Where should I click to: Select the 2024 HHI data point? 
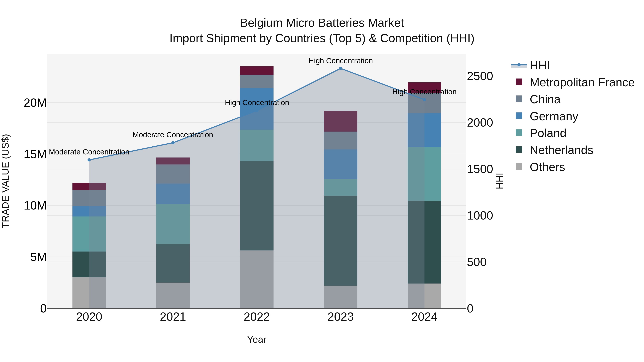click(424, 100)
